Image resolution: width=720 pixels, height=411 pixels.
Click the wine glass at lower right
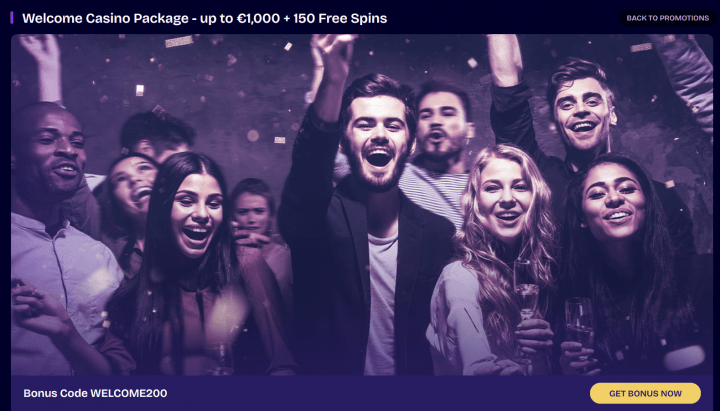coord(579,328)
